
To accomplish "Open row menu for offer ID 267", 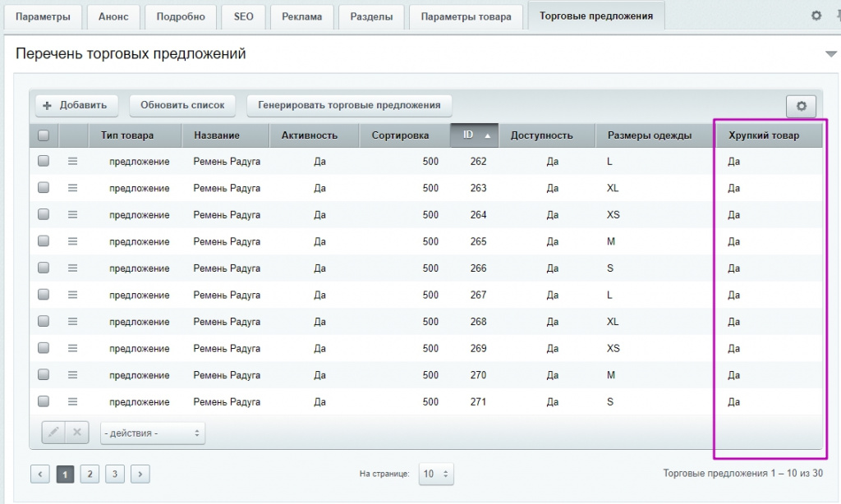I will point(72,295).
